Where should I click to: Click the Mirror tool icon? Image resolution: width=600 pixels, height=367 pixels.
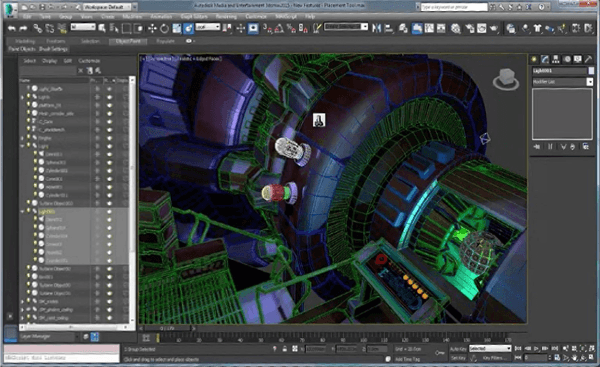[x=377, y=28]
